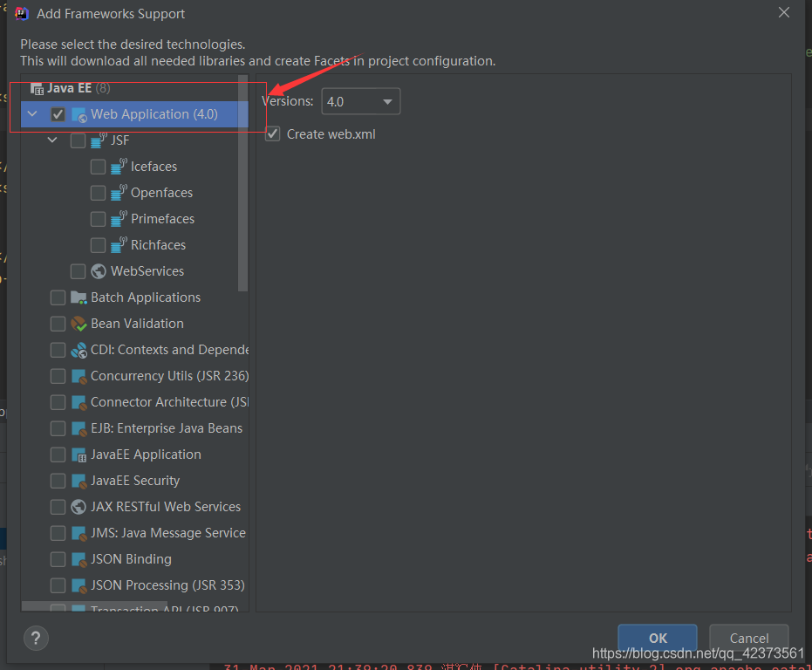This screenshot has height=670, width=812.
Task: Click the Bean Validation icon
Action: pos(78,324)
